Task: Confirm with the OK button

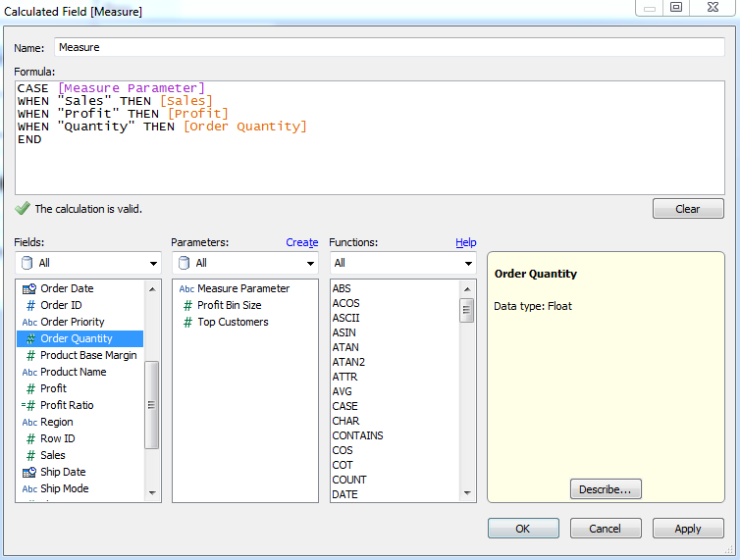Action: pos(523,529)
